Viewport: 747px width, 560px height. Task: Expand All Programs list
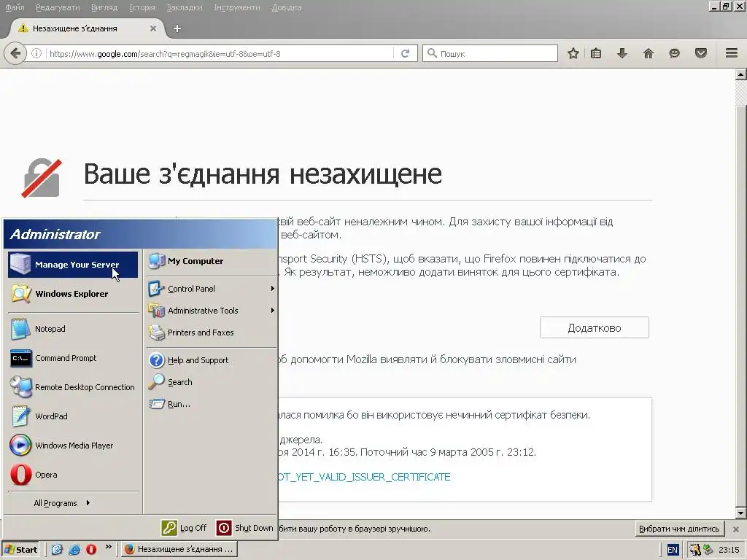point(62,503)
